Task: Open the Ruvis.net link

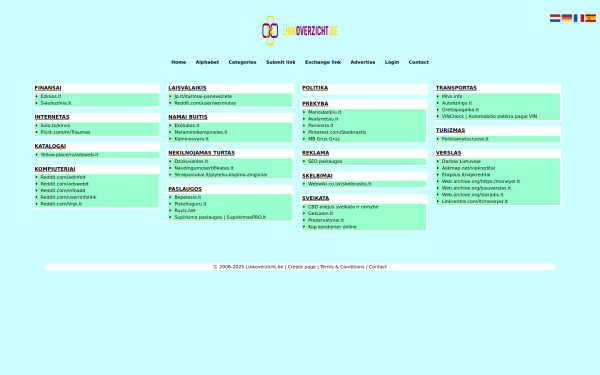Action: pyautogui.click(x=185, y=210)
